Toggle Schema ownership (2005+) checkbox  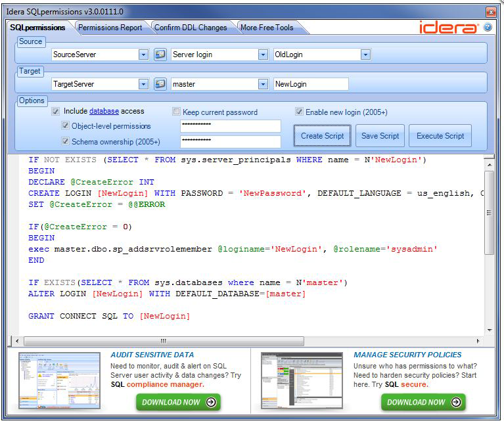(65, 141)
